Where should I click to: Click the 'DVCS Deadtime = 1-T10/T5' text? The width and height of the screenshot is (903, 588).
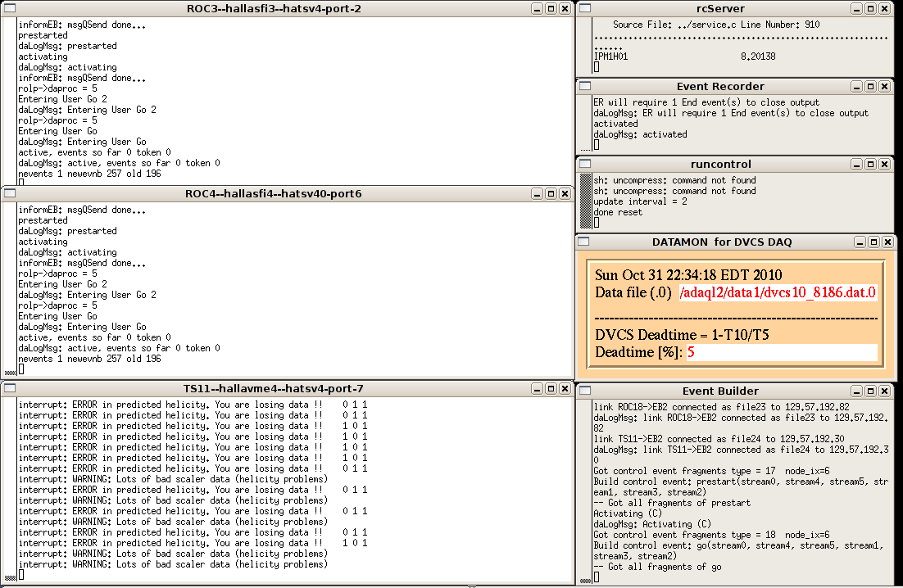[x=682, y=335]
